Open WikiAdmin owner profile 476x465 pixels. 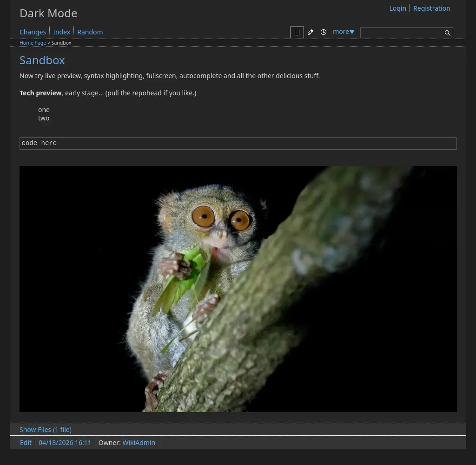[x=139, y=443]
